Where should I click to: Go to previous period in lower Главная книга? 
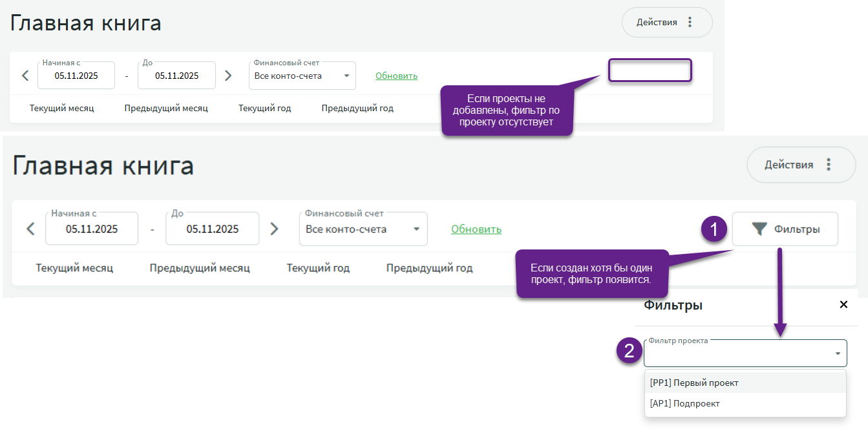pyautogui.click(x=30, y=229)
